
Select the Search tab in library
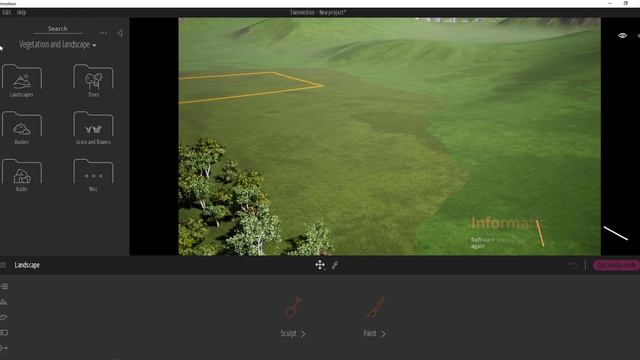(x=58, y=29)
